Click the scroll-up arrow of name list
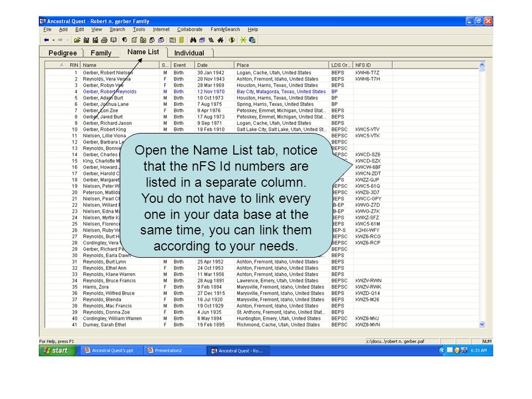Image resolution: width=532 pixels, height=399 pixels. pos(482,65)
